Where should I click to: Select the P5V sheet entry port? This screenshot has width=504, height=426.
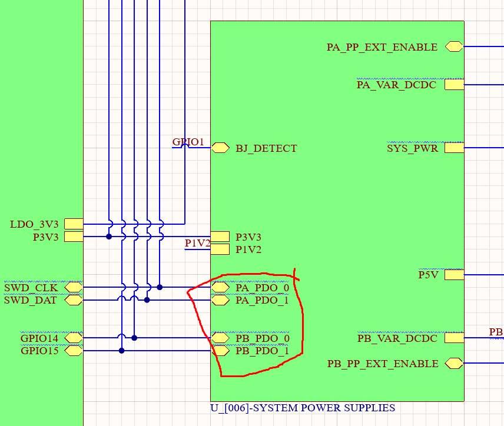click(x=454, y=274)
